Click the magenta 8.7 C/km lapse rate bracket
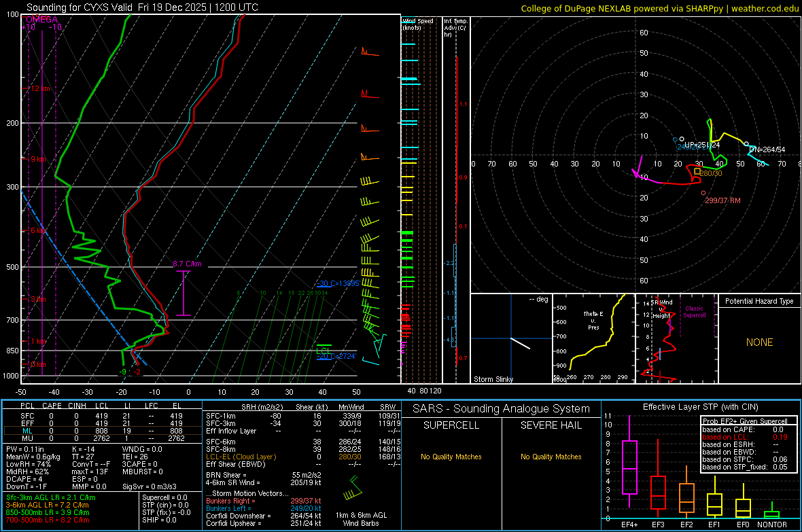The width and height of the screenshot is (802, 532). [x=183, y=293]
